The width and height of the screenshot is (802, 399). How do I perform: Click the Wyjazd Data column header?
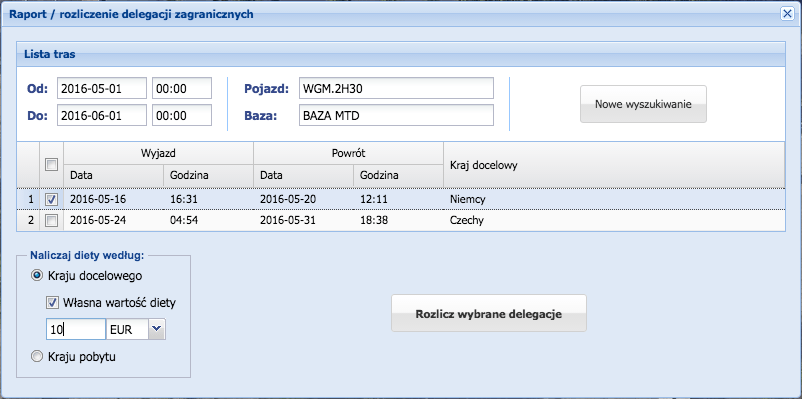point(114,175)
